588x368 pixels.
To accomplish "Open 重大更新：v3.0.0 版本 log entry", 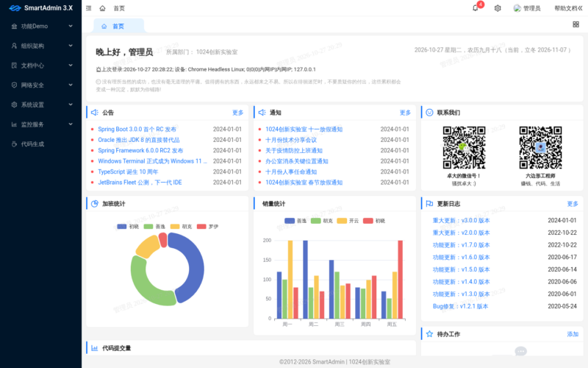I will pos(462,220).
